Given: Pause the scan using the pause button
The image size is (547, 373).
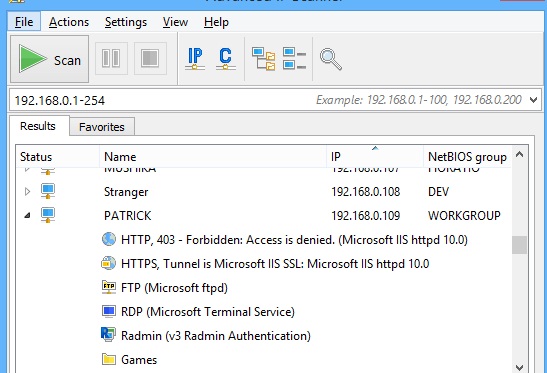Looking at the screenshot, I should click(x=111, y=58).
